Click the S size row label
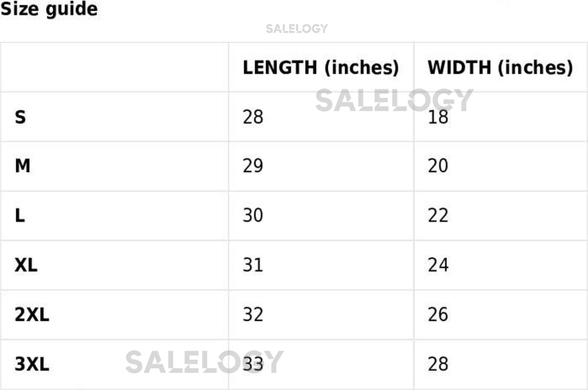The width and height of the screenshot is (588, 390). (20, 117)
